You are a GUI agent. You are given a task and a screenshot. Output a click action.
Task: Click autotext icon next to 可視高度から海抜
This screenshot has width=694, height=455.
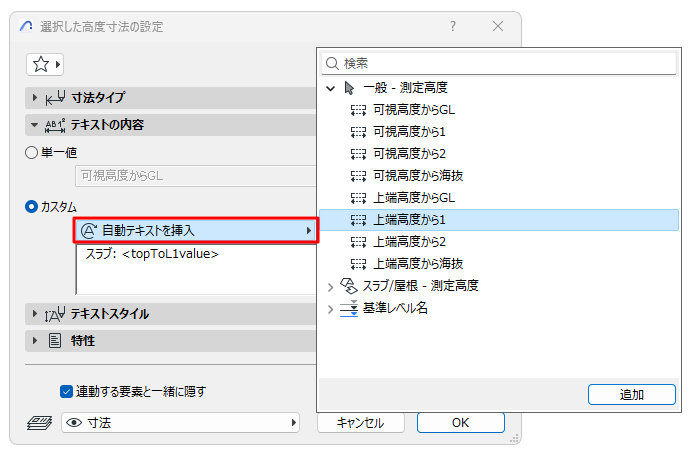pyautogui.click(x=358, y=176)
